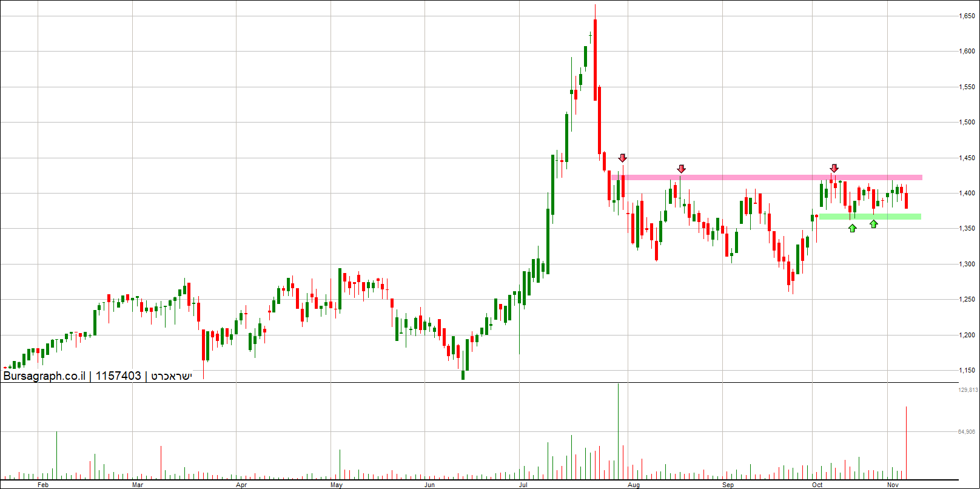The width and height of the screenshot is (980, 489).
Task: Select the 1,500 price level label
Action: coord(967,123)
